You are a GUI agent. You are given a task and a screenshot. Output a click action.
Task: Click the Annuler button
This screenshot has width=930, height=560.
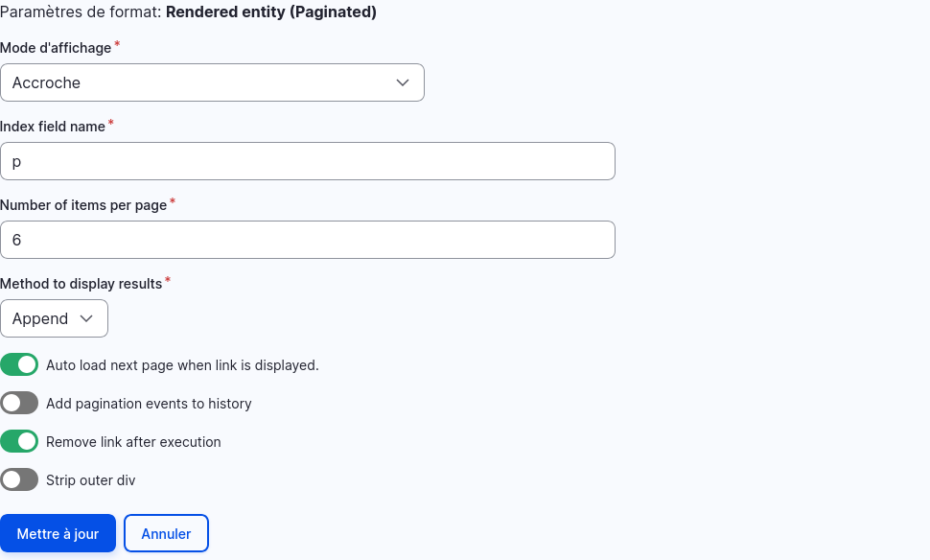coord(166,533)
